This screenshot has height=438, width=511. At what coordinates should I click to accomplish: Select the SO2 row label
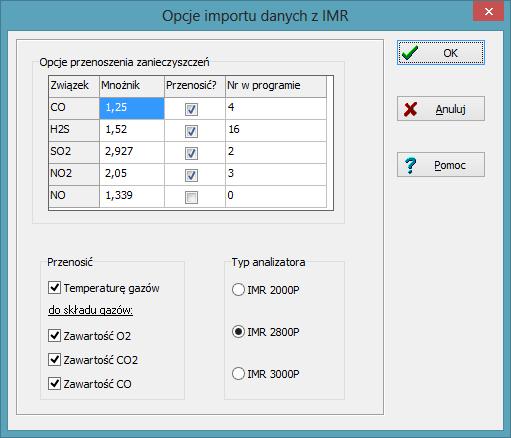tap(74, 152)
